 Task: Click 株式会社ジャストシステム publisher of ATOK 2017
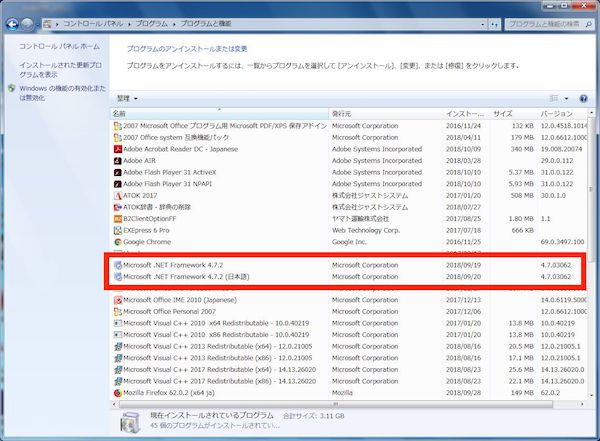click(370, 196)
